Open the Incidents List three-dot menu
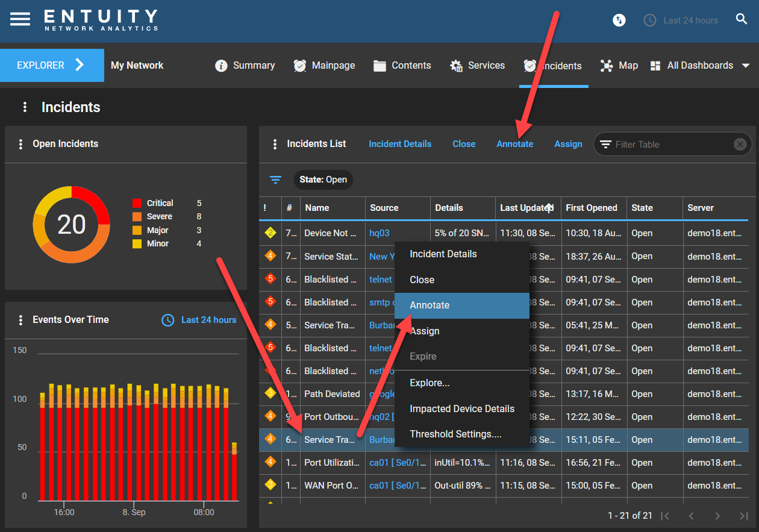Viewport: 759px width, 532px height. pos(275,143)
